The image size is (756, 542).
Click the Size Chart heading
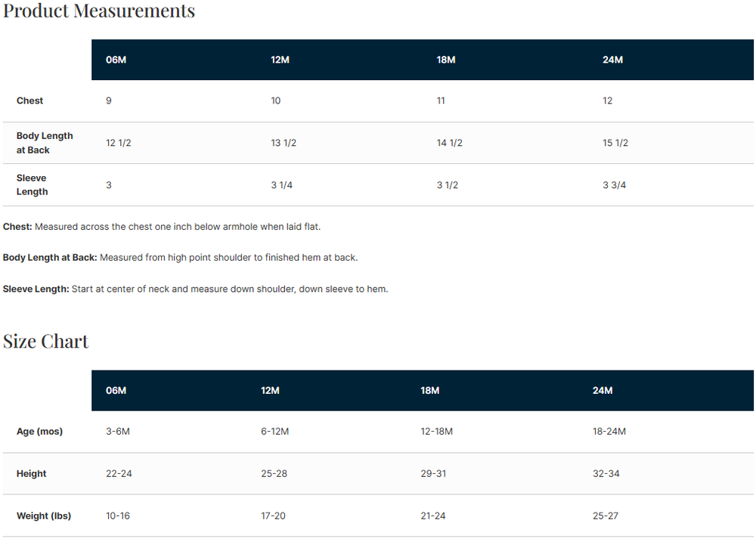click(x=46, y=342)
